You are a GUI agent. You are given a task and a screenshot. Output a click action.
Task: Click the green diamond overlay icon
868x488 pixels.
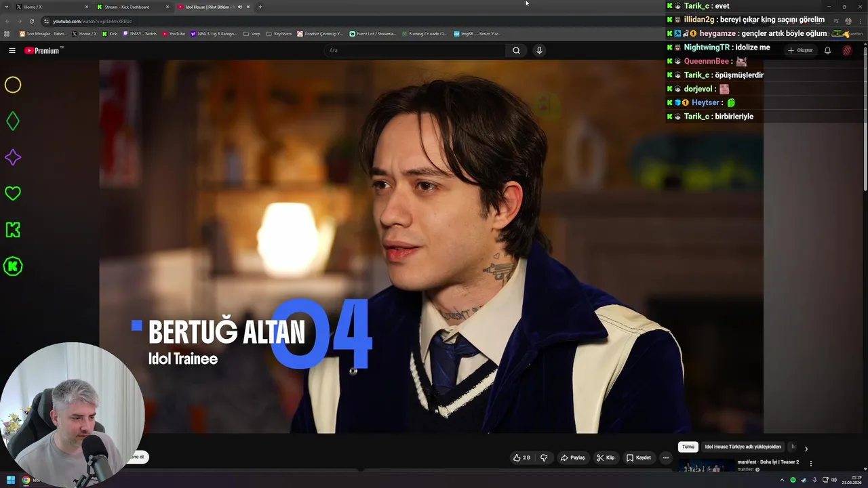point(13,121)
